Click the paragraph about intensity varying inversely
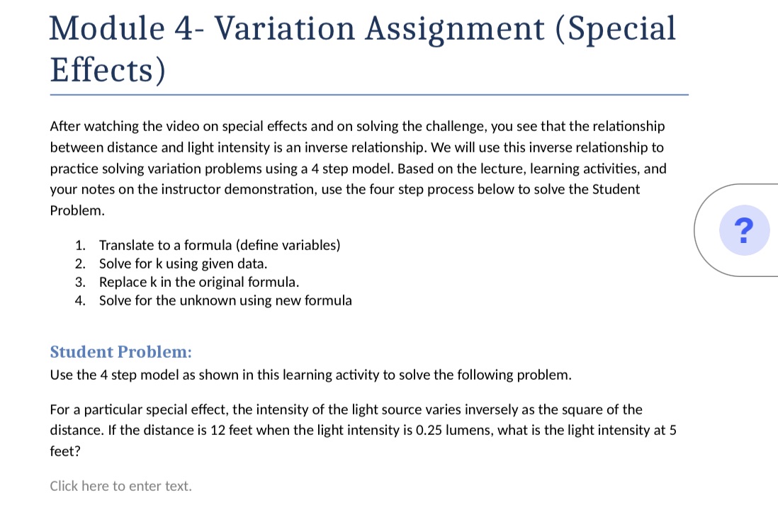The width and height of the screenshot is (778, 532). click(x=346, y=409)
